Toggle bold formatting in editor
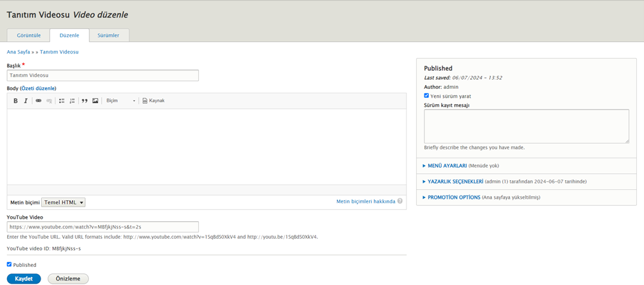This screenshot has width=644, height=285. [15, 101]
